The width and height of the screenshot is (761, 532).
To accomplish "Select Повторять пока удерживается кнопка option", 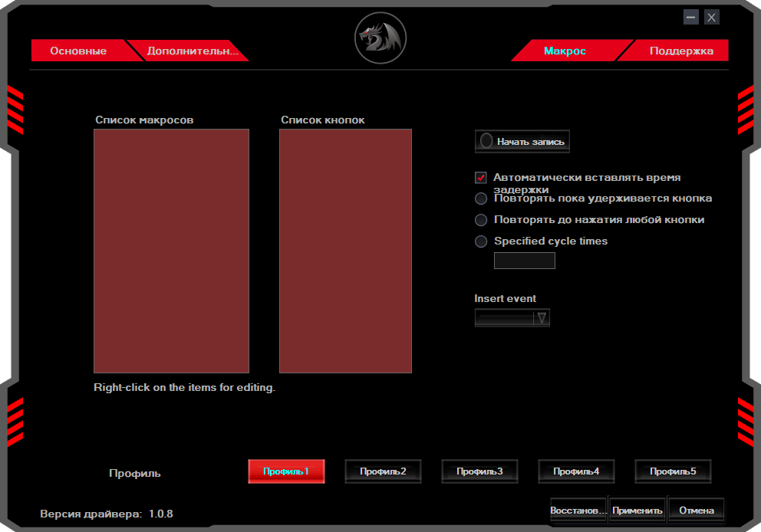I will tap(480, 199).
